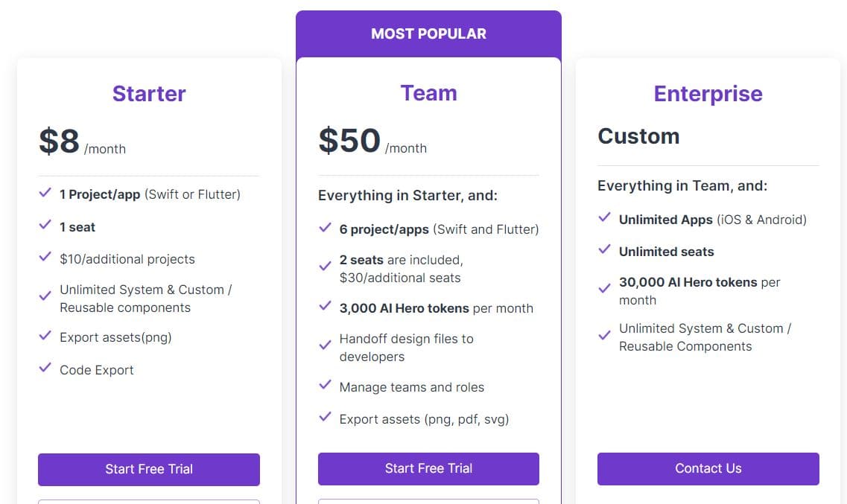Click the checkmark next to "Manage teams and roles"
This screenshot has width=847, height=504.
click(325, 386)
